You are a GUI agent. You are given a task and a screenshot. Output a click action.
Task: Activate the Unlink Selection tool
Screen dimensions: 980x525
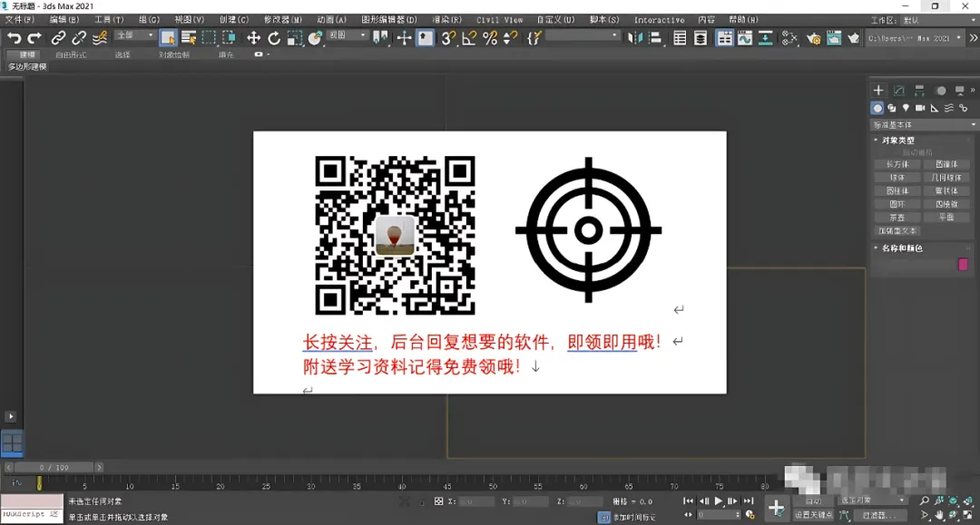(x=79, y=38)
